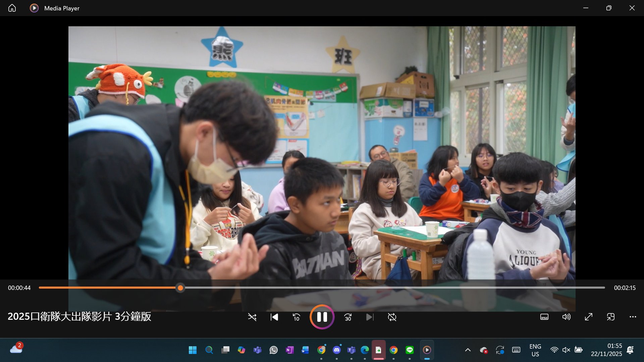This screenshot has height=362, width=644.
Task: Switch to mini player view
Action: coord(610,317)
